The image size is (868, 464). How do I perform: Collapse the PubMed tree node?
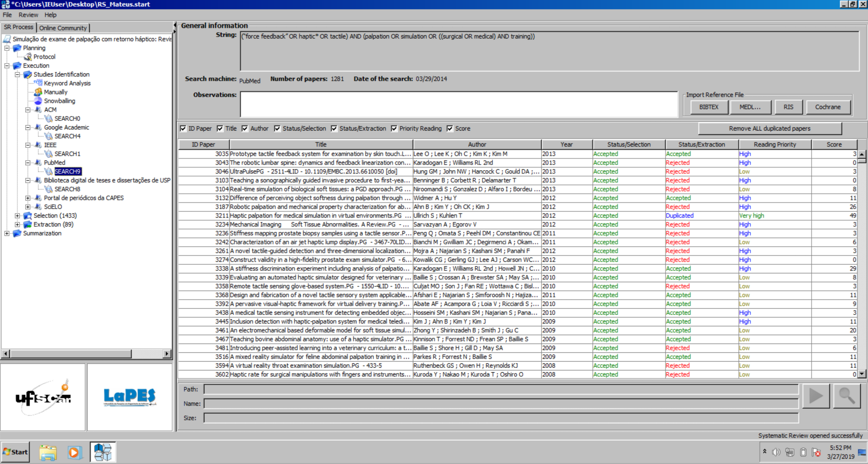tap(28, 163)
